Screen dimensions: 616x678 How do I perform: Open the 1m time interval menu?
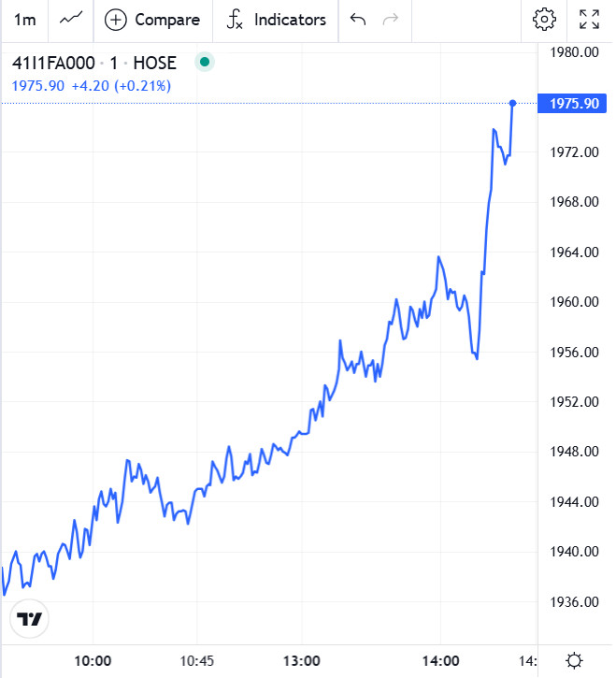coord(26,20)
